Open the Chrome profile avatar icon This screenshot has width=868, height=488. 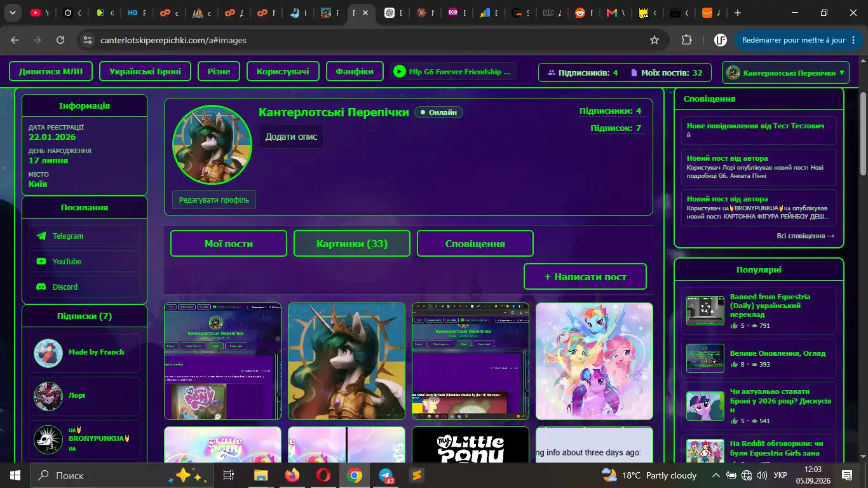(x=720, y=40)
